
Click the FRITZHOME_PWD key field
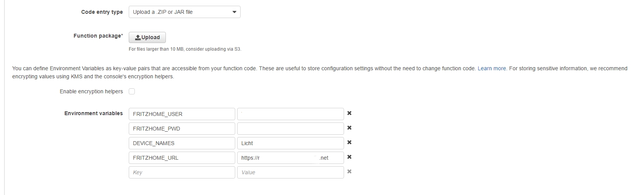point(182,129)
